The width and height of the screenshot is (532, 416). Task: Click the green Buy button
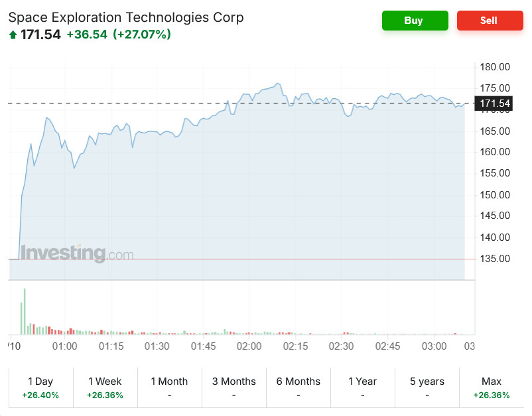(x=415, y=21)
